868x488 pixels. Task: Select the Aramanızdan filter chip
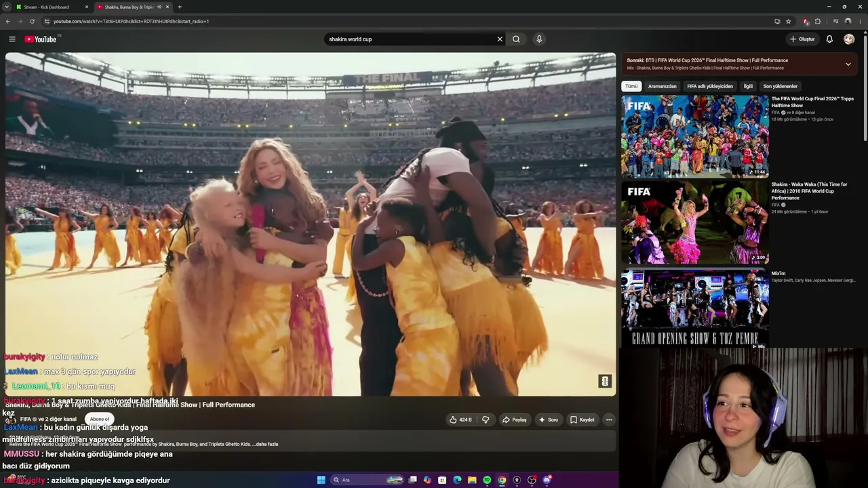663,86
